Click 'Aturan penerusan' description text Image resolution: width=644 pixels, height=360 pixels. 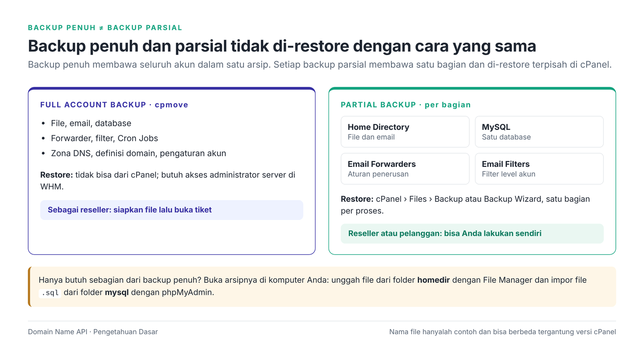pos(378,174)
